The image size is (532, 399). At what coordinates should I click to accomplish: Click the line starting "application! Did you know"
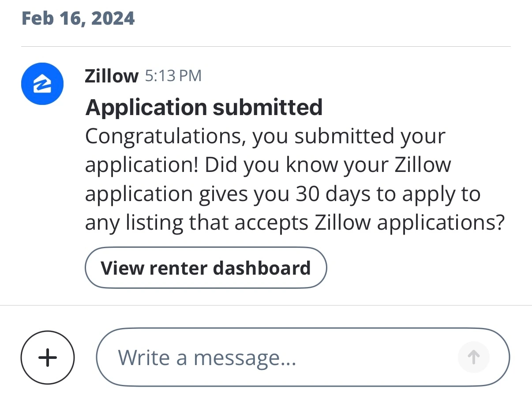268,165
